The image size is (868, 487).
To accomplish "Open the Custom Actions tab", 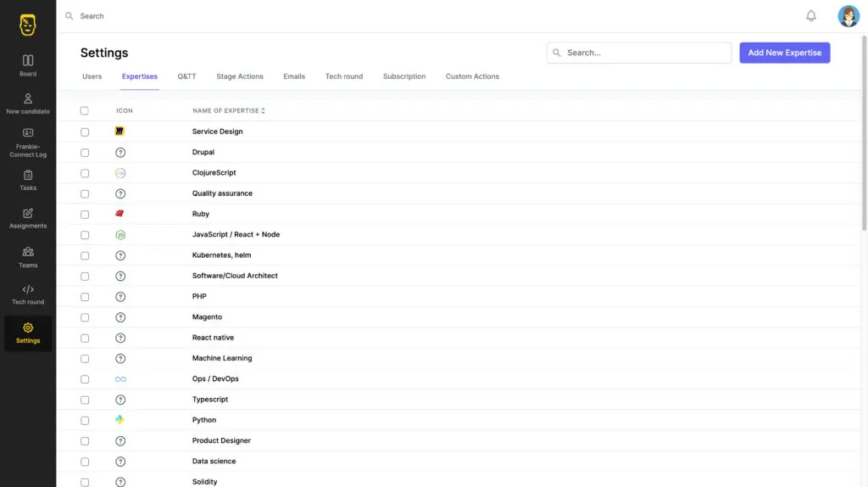I will (x=472, y=76).
